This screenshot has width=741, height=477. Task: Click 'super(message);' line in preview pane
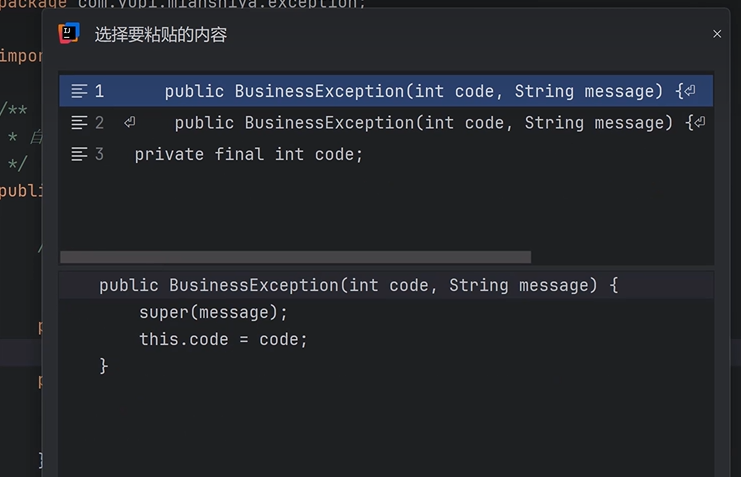point(213,312)
